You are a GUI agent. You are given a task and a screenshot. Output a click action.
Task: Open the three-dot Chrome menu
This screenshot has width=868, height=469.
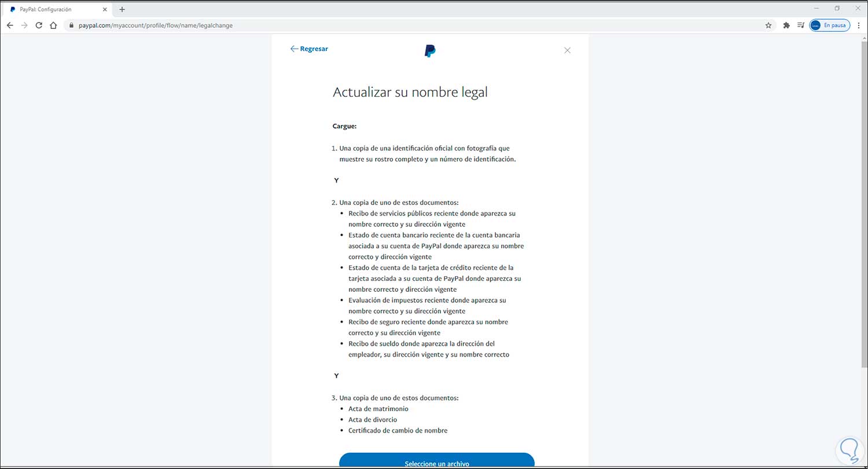coord(859,25)
